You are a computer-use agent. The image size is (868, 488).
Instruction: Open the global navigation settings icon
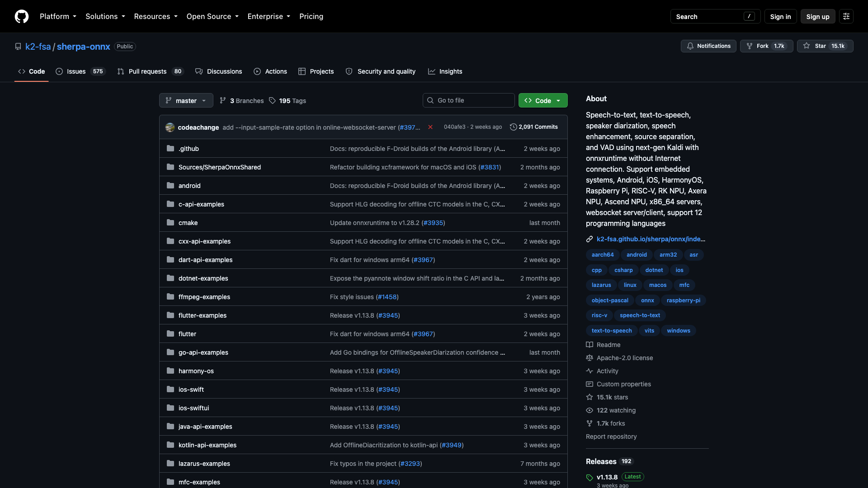846,16
